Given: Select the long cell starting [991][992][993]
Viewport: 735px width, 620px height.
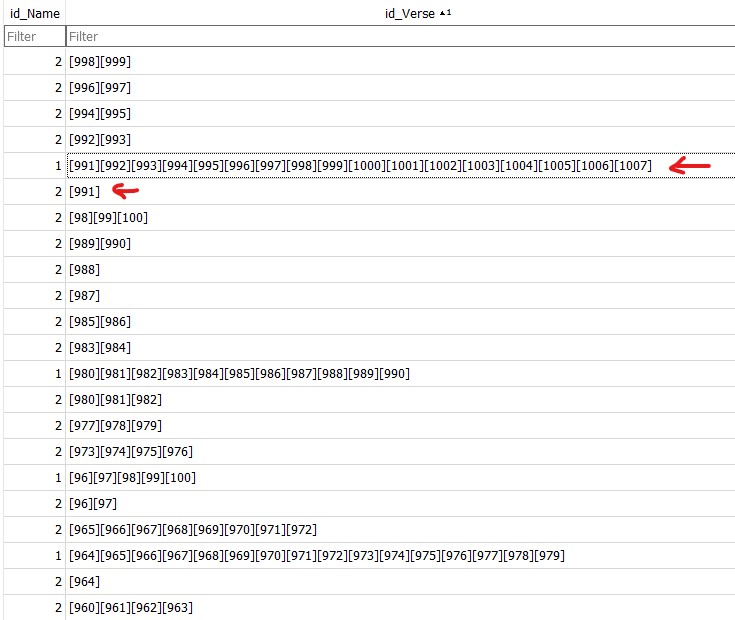Looking at the screenshot, I should [401, 165].
